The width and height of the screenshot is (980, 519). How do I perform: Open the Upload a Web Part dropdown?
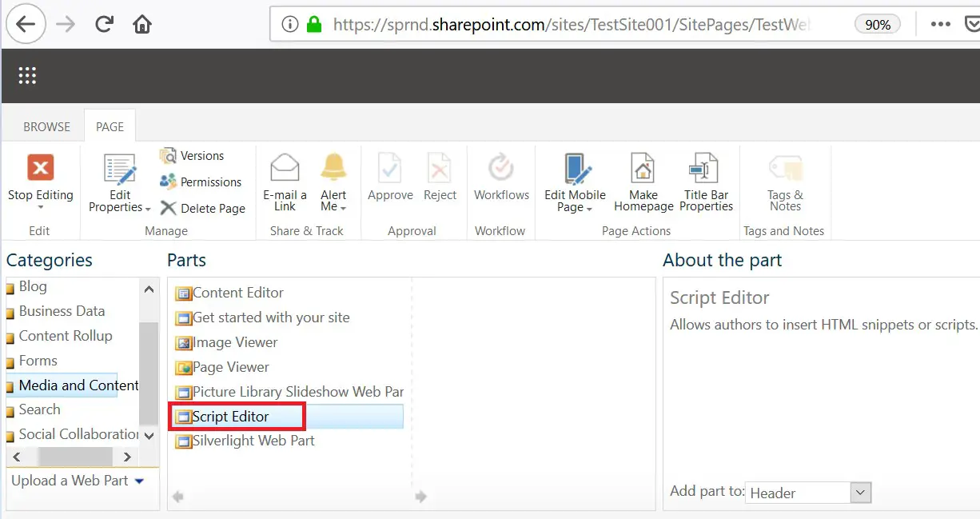click(139, 481)
